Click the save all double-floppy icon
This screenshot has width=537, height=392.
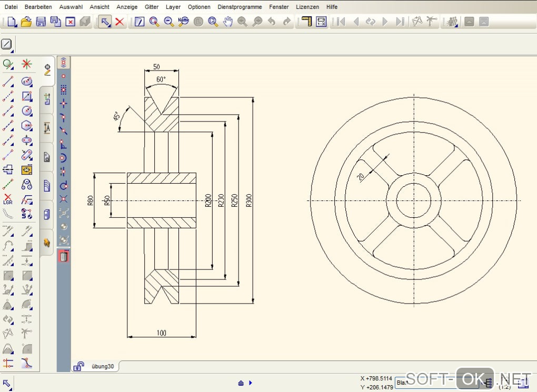[x=55, y=22]
